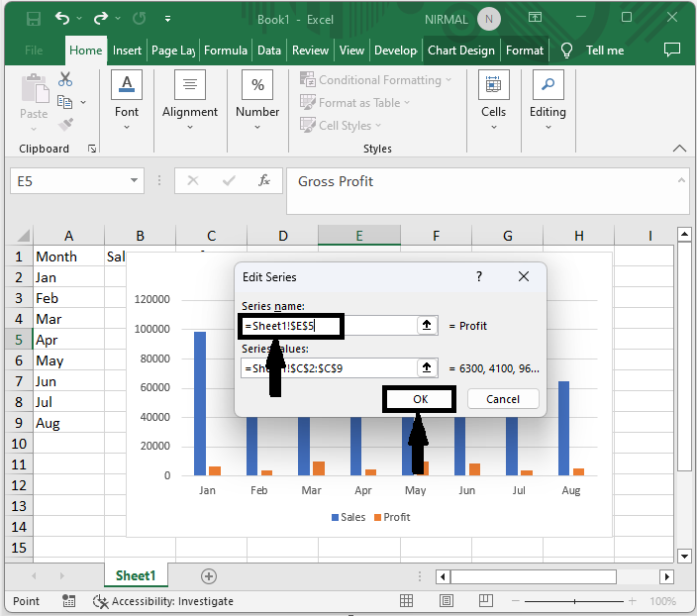Add a new sheet with plus icon
This screenshot has height=616, width=697.
point(208,575)
